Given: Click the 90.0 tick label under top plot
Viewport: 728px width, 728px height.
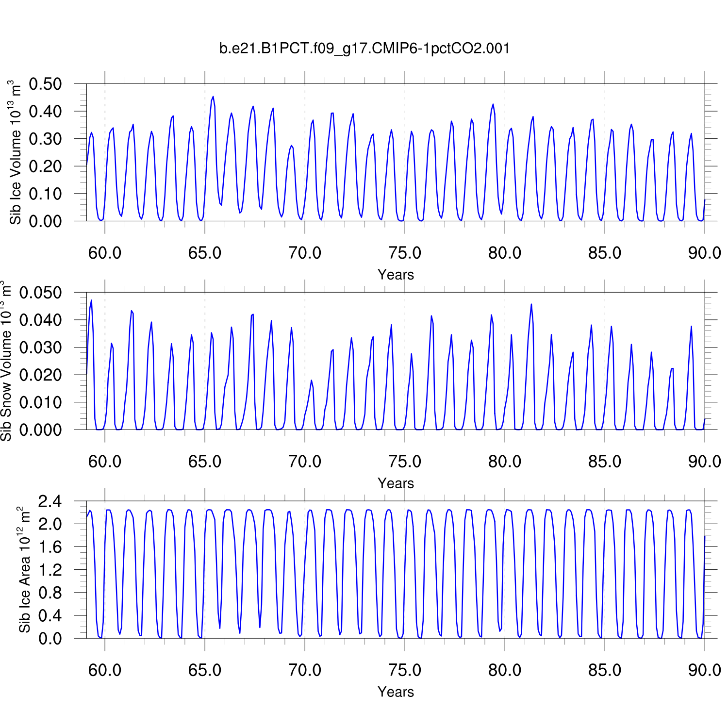Looking at the screenshot, I should point(704,253).
